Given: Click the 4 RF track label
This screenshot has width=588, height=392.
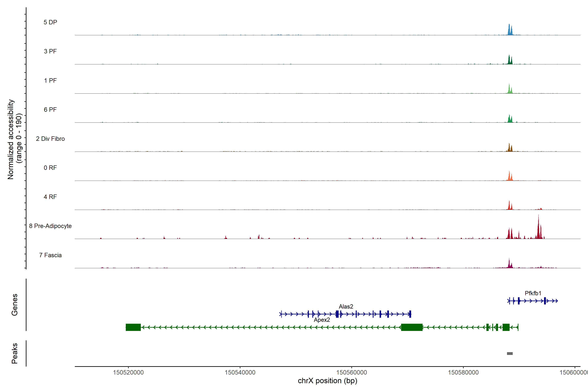Looking at the screenshot, I should pyautogui.click(x=50, y=197).
